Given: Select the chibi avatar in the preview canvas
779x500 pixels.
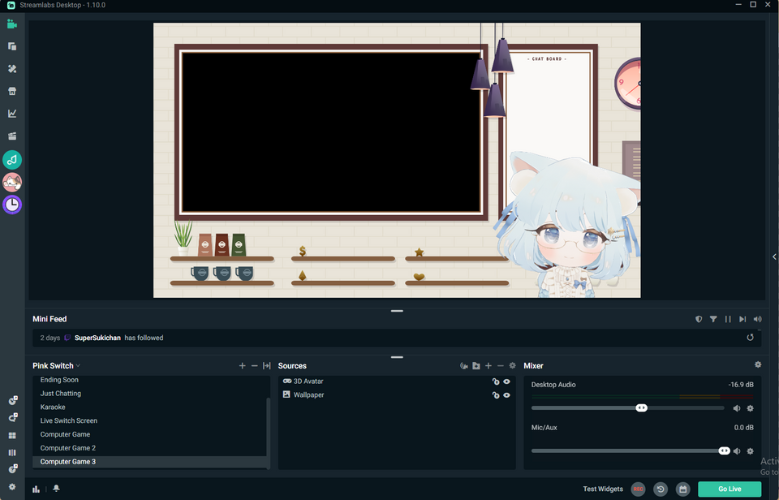Looking at the screenshot, I should point(566,226).
